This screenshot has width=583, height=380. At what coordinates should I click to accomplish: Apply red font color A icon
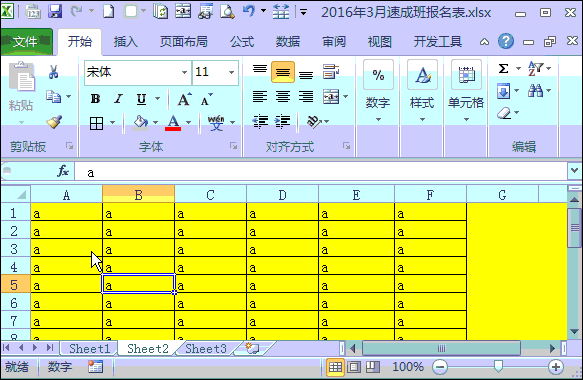coord(173,122)
